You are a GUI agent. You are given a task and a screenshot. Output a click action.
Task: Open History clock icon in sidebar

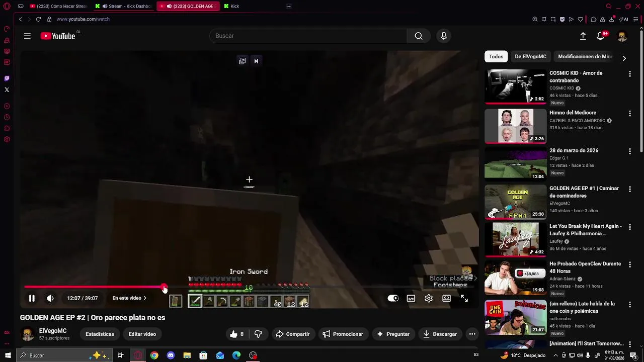pos(7,117)
